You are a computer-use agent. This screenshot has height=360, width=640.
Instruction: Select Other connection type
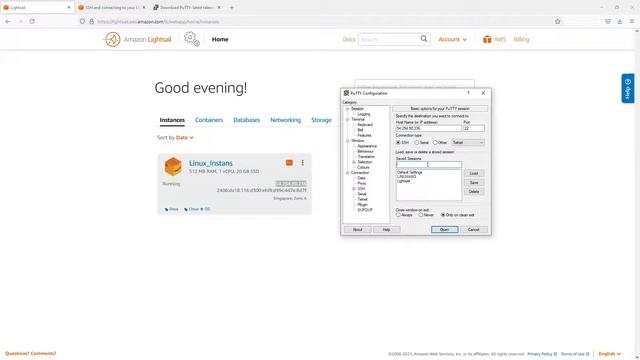[435, 142]
